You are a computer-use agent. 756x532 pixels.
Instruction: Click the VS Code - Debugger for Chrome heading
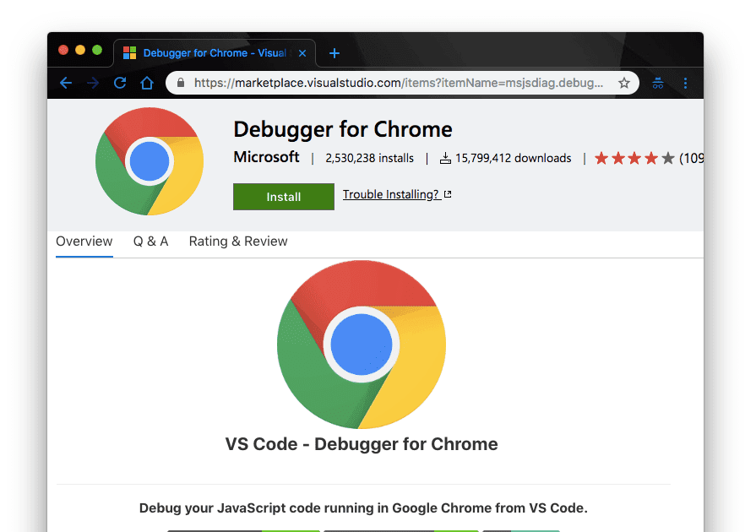362,444
